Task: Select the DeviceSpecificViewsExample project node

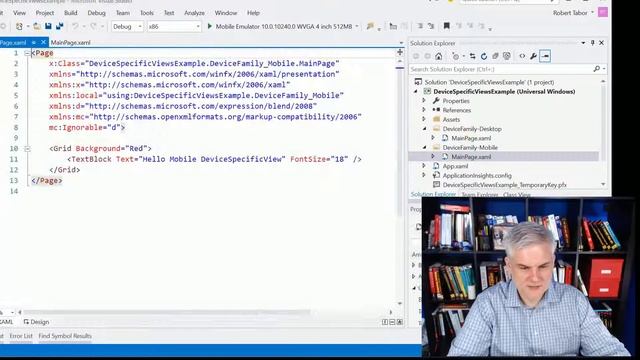Action: click(x=504, y=91)
